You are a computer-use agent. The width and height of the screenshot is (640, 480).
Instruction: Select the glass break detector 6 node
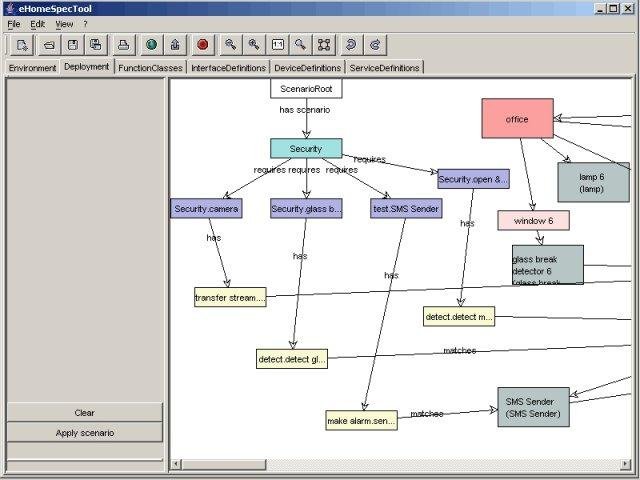(x=548, y=264)
